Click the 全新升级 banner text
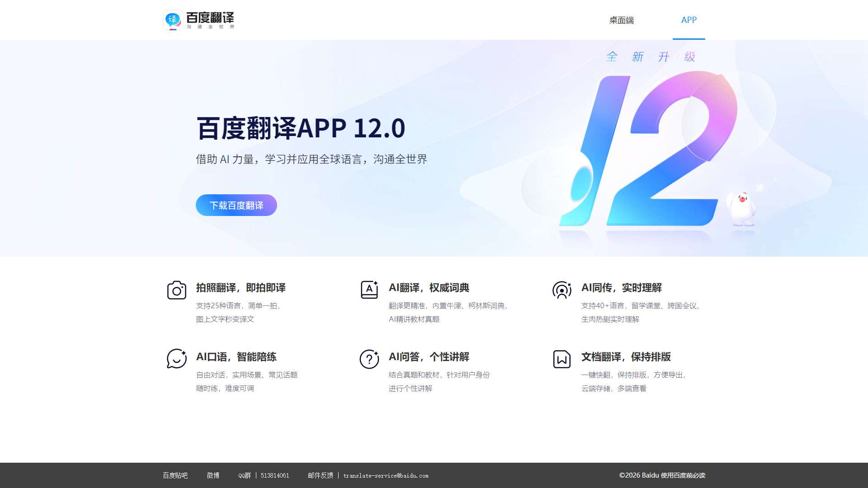The width and height of the screenshot is (868, 488). pos(651,56)
